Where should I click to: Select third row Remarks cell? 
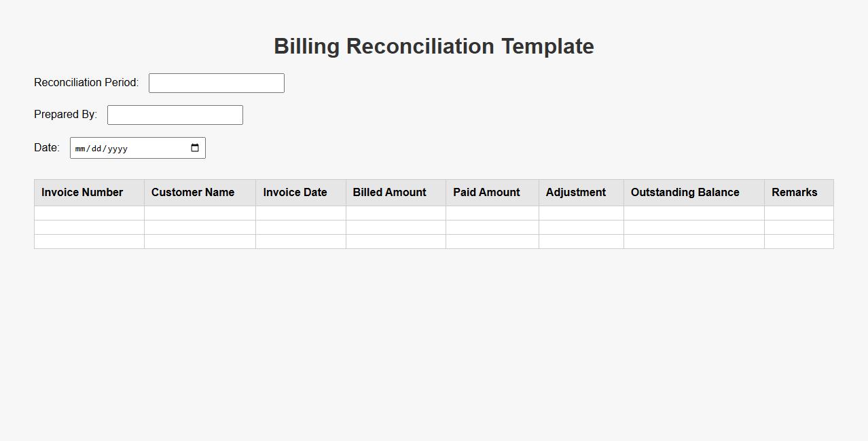799,242
